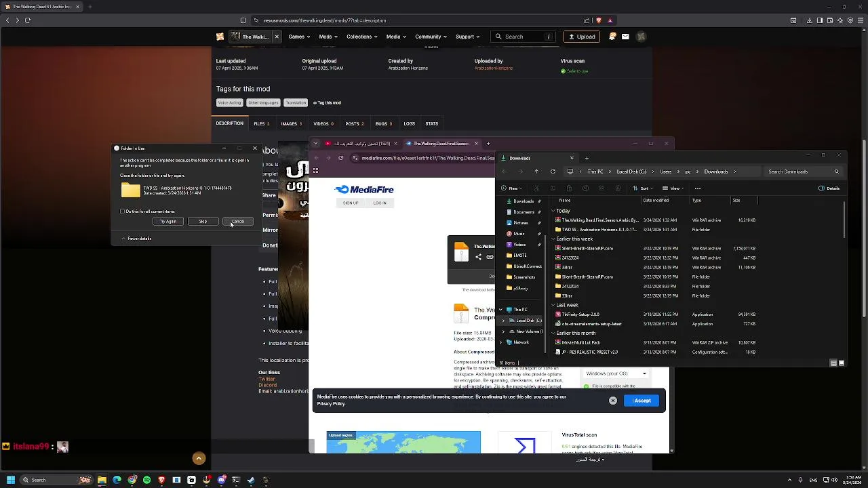Open the Community dropdown menu

pos(431,37)
